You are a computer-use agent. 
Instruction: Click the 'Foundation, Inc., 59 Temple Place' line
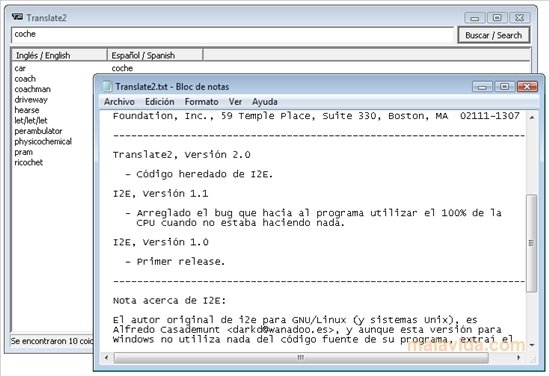point(316,116)
